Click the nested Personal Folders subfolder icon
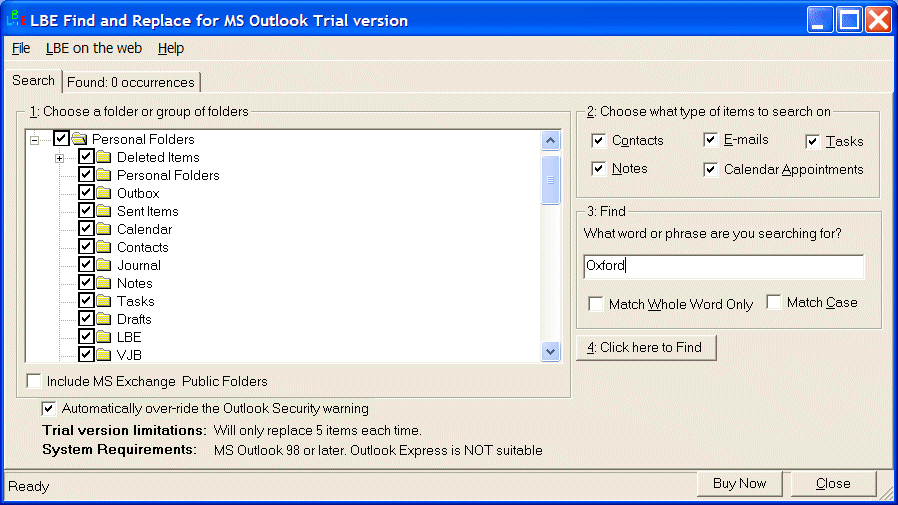 (104, 175)
